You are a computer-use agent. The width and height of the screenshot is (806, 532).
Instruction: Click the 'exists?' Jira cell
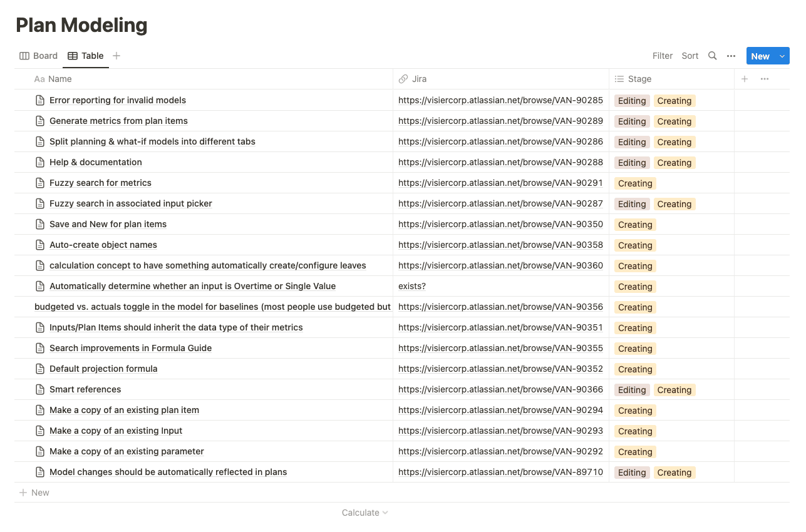tap(412, 286)
